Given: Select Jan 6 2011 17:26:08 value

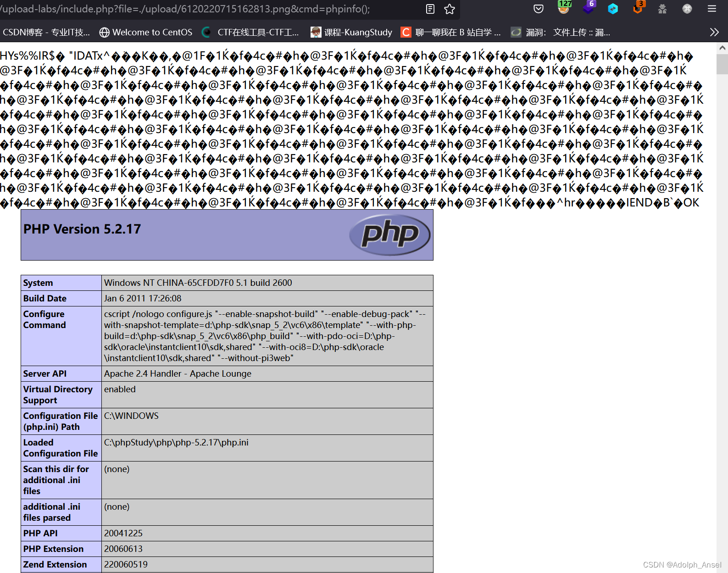Looking at the screenshot, I should (143, 298).
